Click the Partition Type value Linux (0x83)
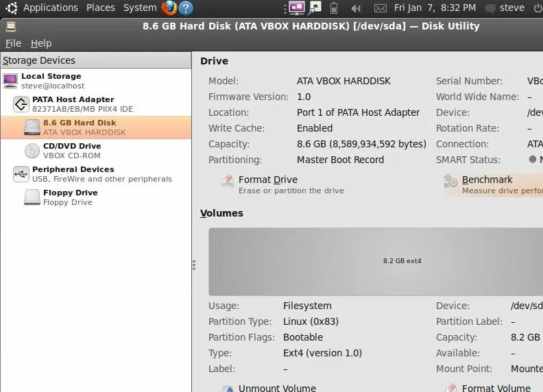This screenshot has width=543, height=392. pos(311,321)
